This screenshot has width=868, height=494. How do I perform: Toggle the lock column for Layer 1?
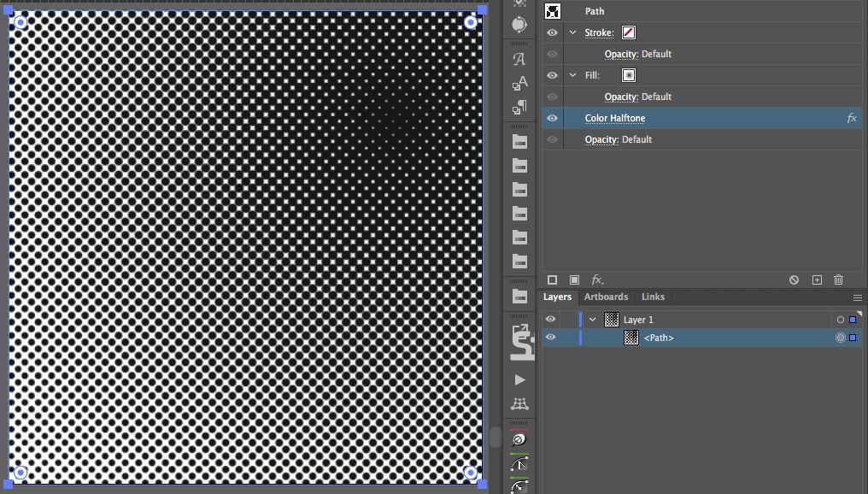click(569, 320)
